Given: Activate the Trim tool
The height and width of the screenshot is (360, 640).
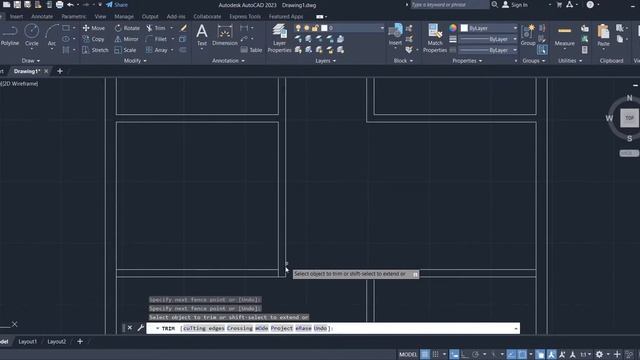Looking at the screenshot, I should click(x=156, y=28).
